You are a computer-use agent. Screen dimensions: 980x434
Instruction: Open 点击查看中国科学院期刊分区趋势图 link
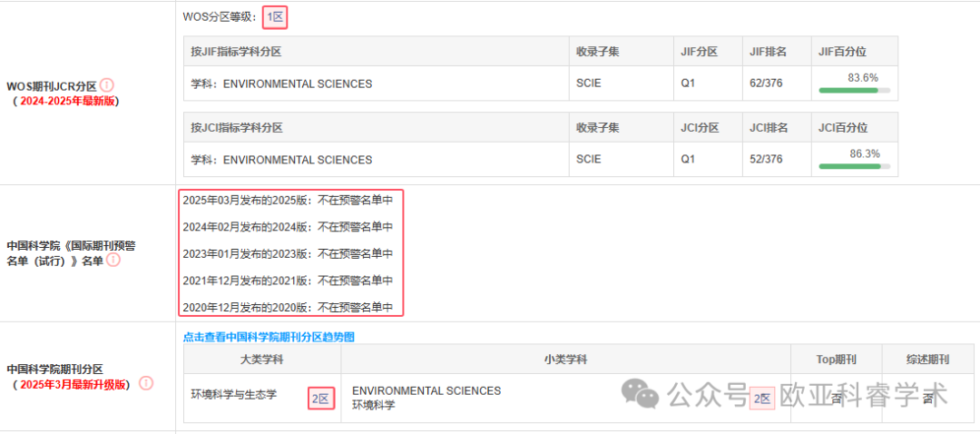point(269,337)
